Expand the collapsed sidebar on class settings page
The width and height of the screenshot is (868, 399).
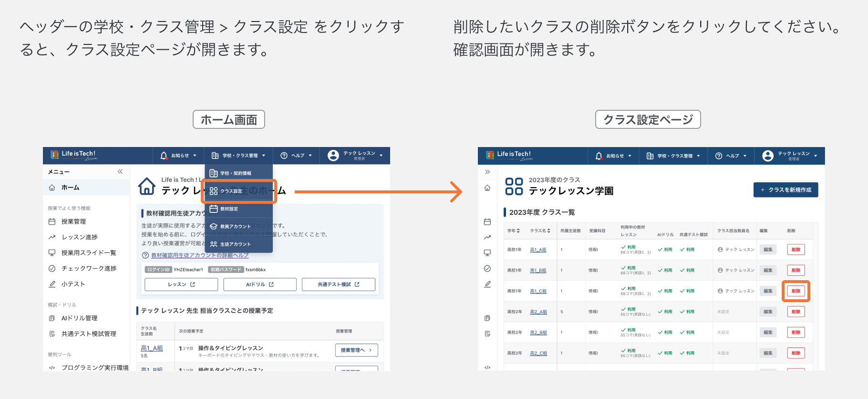[487, 172]
